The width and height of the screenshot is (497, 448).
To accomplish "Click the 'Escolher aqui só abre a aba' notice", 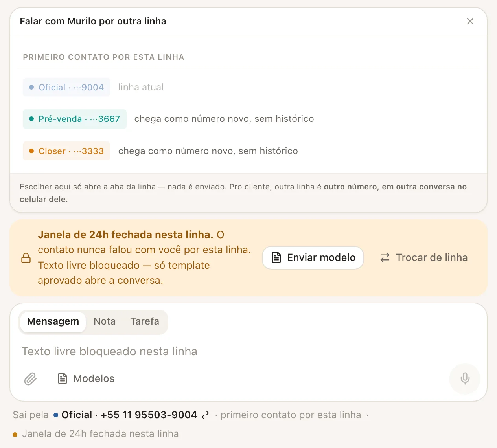I will 243,193.
